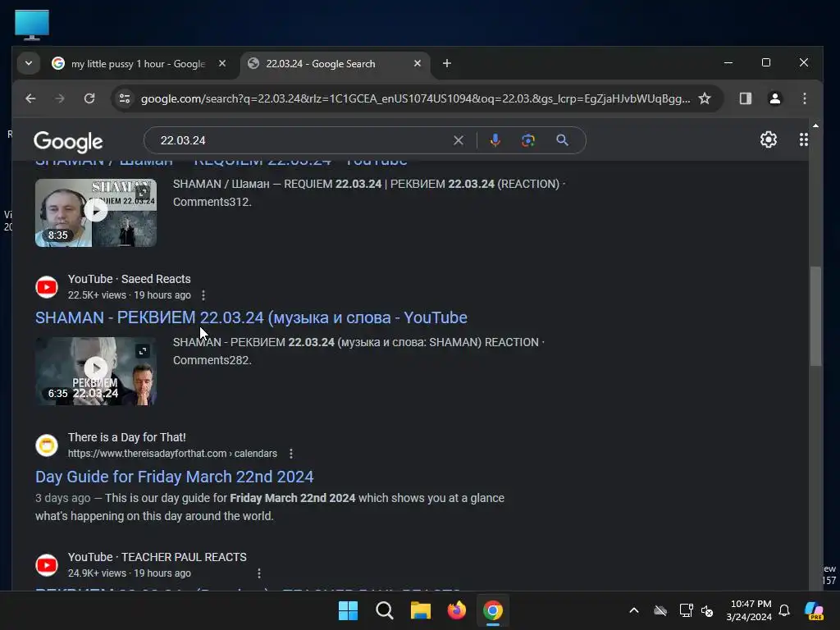The image size is (840, 630).
Task: Click the Chrome taskbar icon
Action: pyautogui.click(x=493, y=610)
